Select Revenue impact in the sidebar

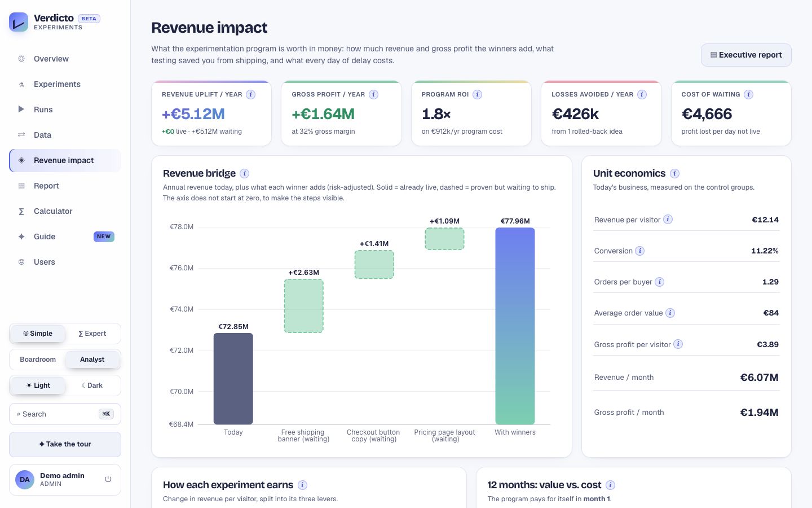[65, 160]
